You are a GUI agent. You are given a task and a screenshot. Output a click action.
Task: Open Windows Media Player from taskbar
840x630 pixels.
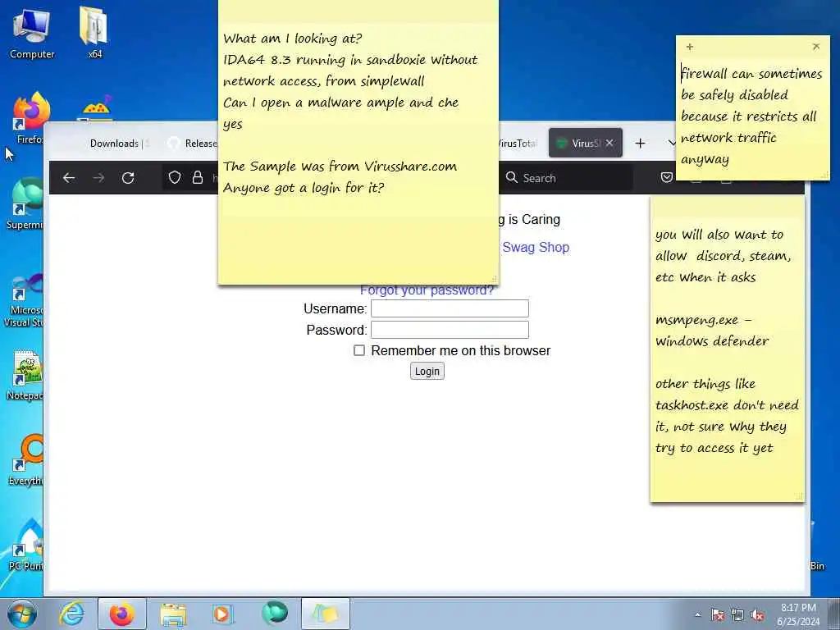click(x=221, y=614)
